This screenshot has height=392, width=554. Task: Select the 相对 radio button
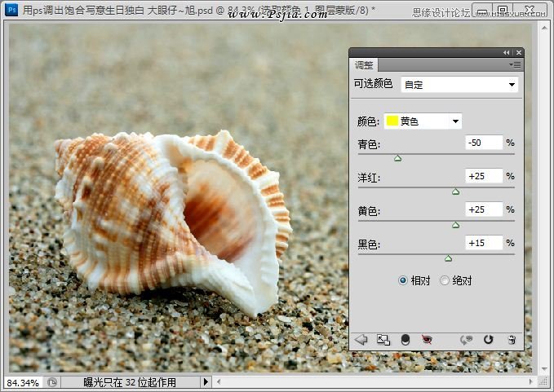[x=403, y=281]
